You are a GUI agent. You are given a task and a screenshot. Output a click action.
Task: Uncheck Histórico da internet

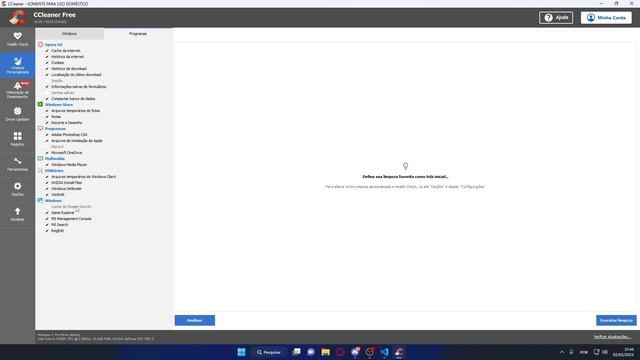[47, 57]
